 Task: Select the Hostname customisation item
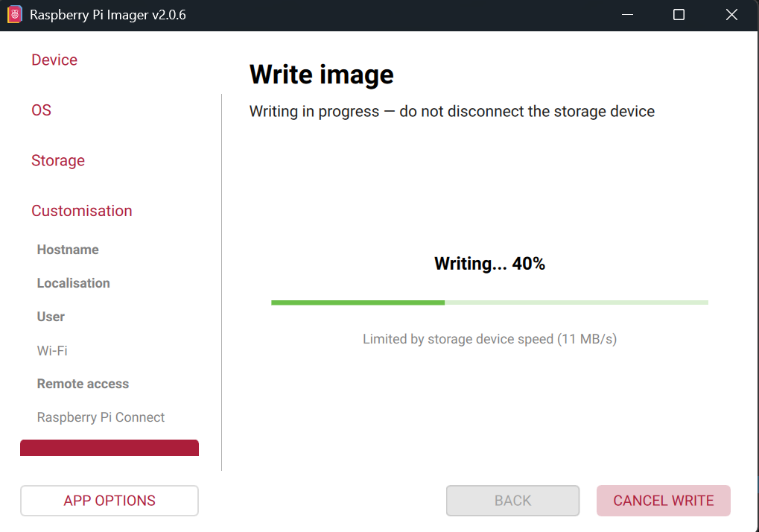coord(68,250)
